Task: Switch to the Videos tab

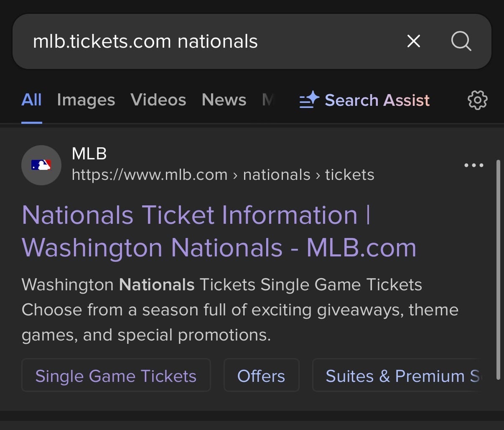Action: pos(158,100)
